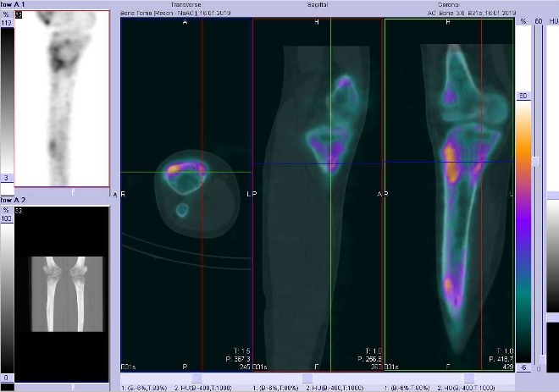
Task: Click the upper threshold field showing 60
Action: [x=523, y=96]
